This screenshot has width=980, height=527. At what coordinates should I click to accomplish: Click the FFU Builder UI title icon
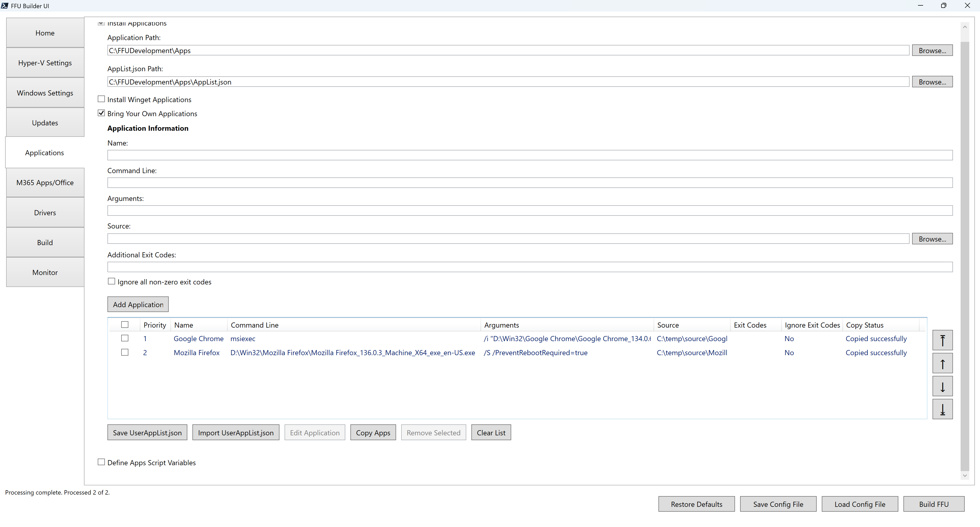pos(5,5)
